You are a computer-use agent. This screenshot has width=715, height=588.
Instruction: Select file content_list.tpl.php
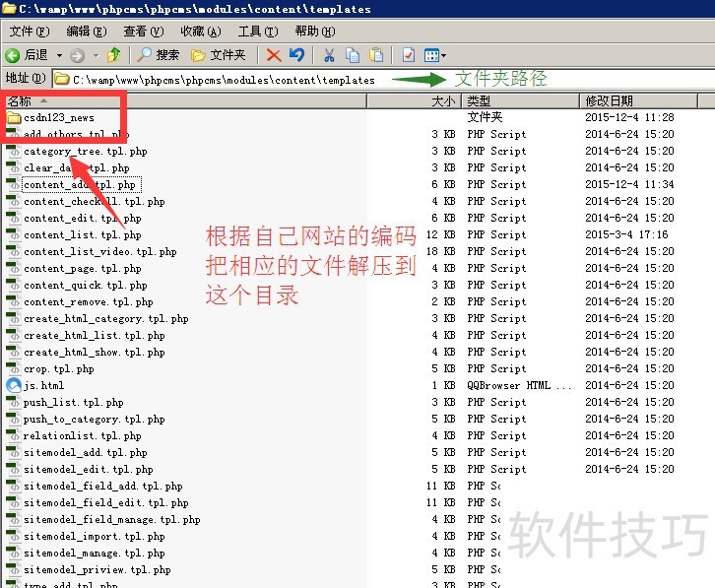[83, 235]
